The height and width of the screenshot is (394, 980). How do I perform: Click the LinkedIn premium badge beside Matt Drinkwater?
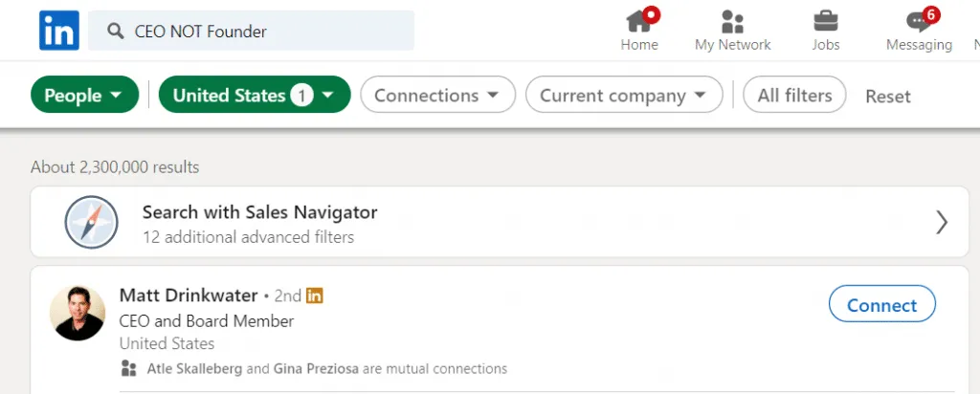tap(314, 295)
